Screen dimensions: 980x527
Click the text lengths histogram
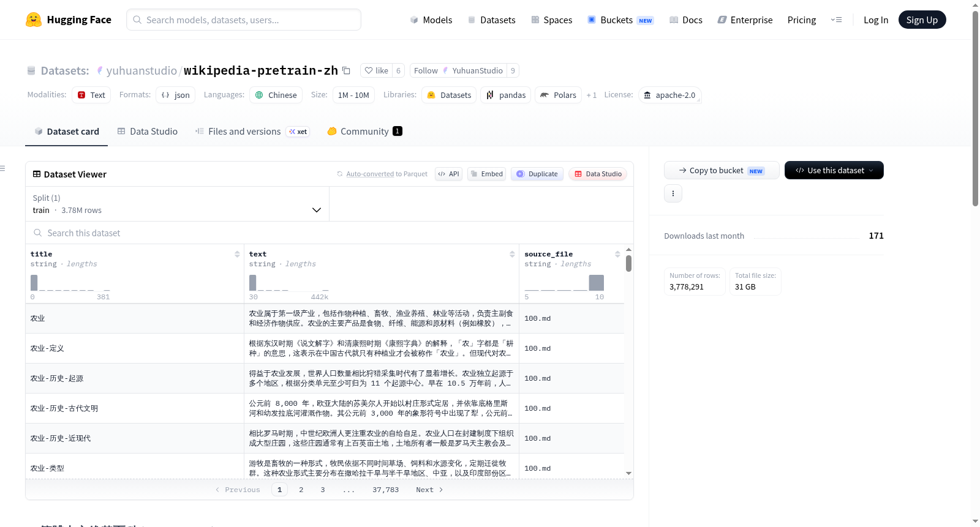[289, 283]
